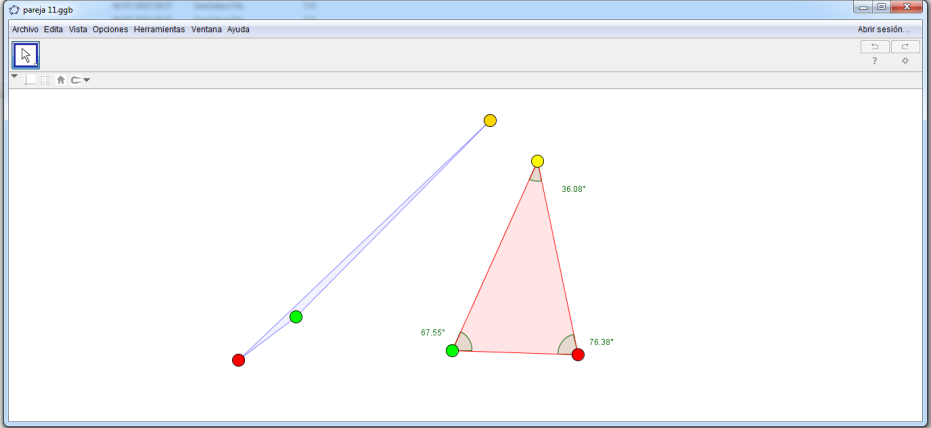Click the GeoGebra pentagon icon in title bar
The image size is (931, 428).
13,8
